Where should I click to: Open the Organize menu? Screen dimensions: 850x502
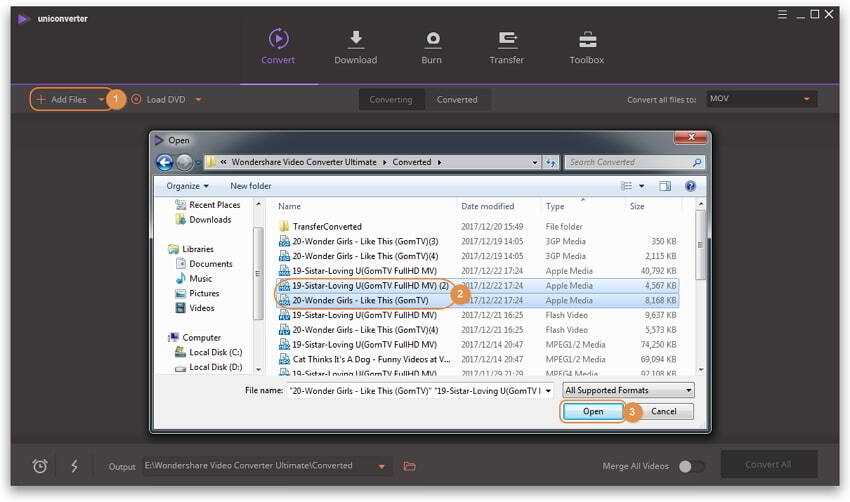point(188,186)
